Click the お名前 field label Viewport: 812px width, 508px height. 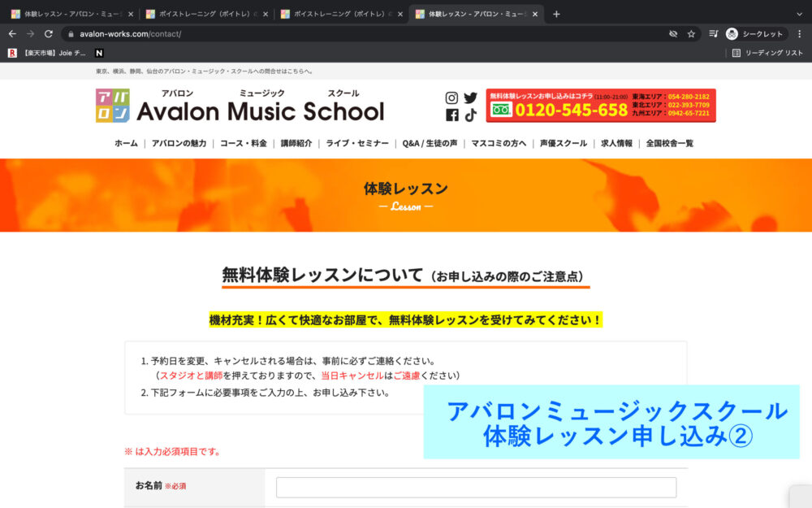click(149, 486)
